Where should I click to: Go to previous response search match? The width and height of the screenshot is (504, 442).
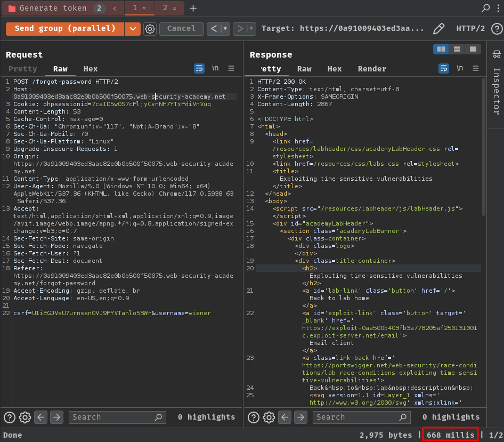coord(285,417)
